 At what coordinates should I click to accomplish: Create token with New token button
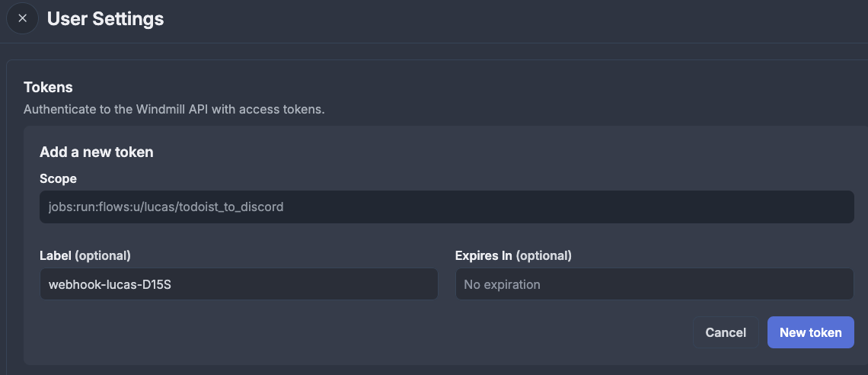[810, 332]
